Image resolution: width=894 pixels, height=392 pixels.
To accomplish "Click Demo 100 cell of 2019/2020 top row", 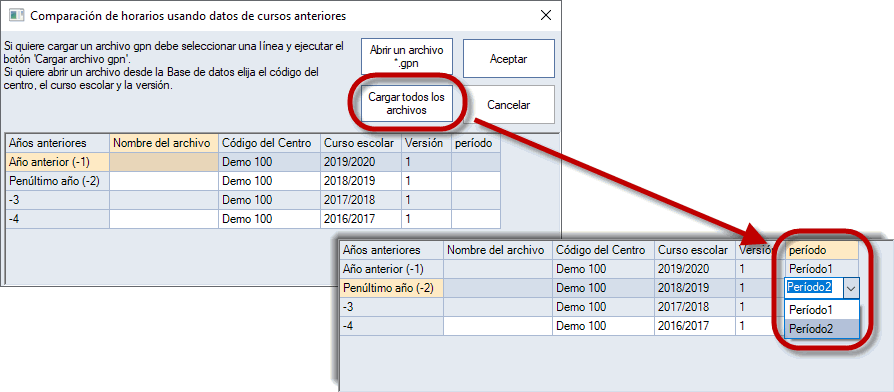I will [270, 162].
